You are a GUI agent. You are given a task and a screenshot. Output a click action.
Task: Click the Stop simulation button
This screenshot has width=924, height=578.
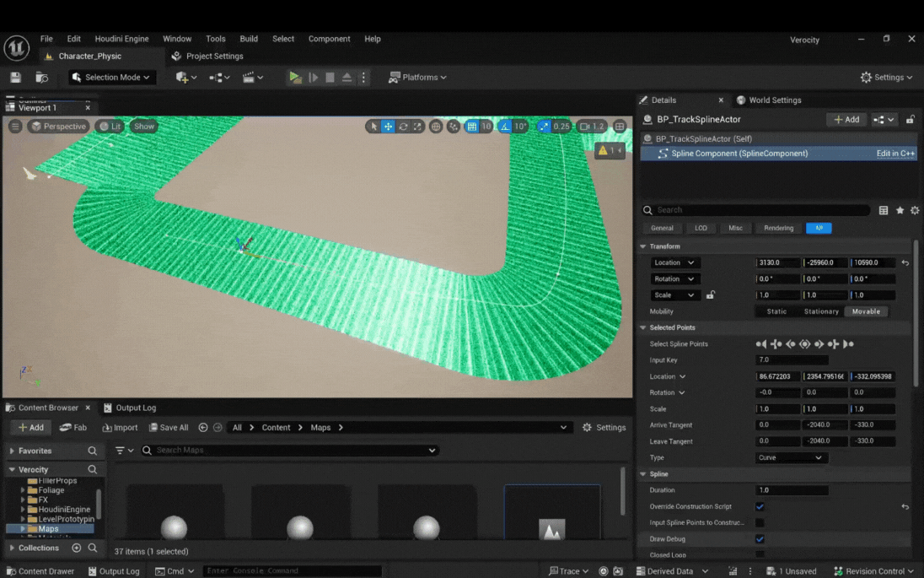pyautogui.click(x=330, y=78)
